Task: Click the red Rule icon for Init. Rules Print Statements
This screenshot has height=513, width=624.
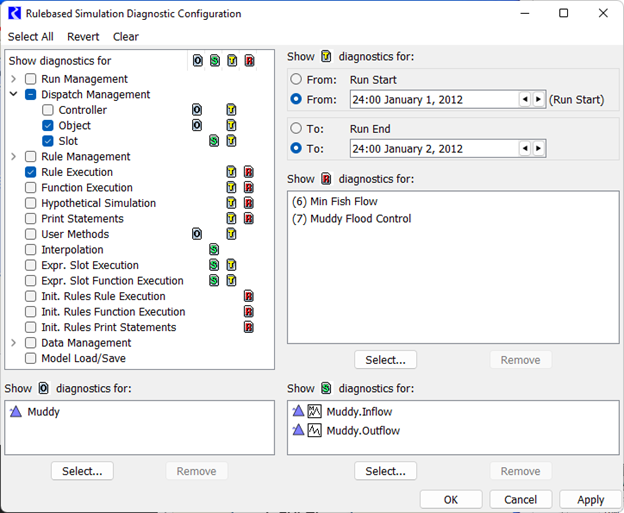Action: click(249, 327)
